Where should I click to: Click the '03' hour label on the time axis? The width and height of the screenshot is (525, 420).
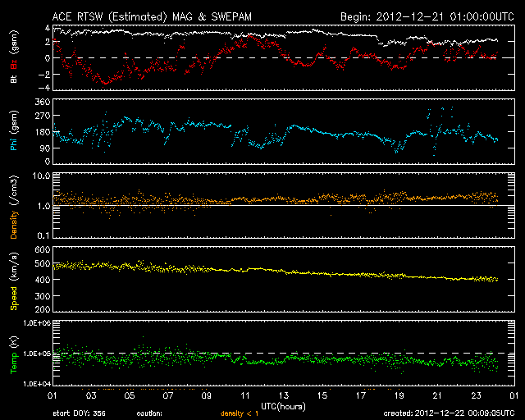pos(91,395)
